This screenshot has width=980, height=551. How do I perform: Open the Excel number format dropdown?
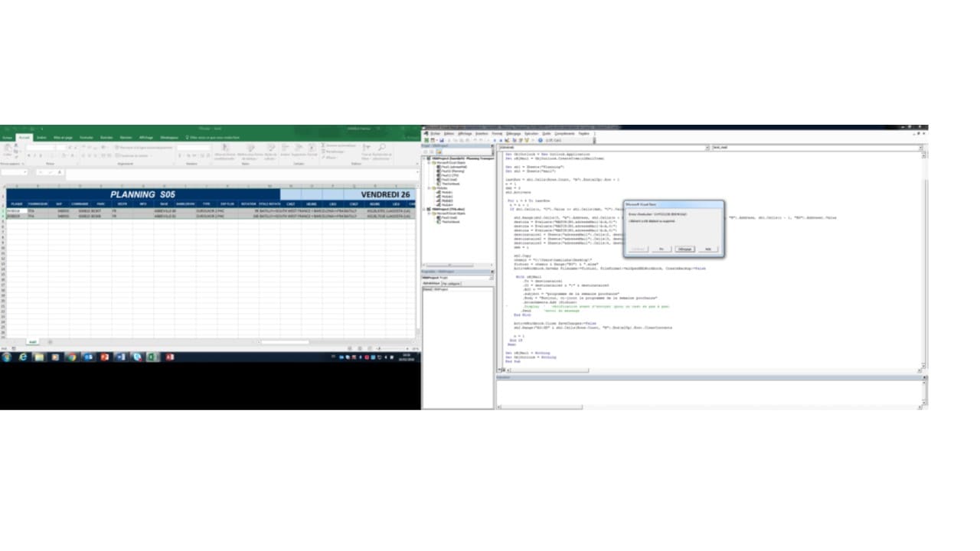pyautogui.click(x=193, y=148)
